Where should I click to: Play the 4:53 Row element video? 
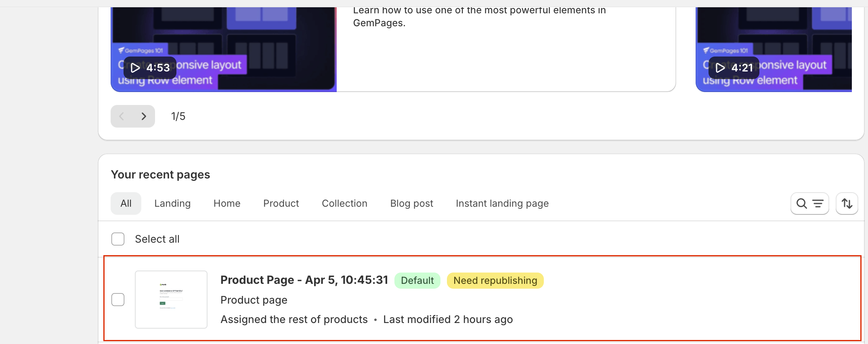click(150, 67)
